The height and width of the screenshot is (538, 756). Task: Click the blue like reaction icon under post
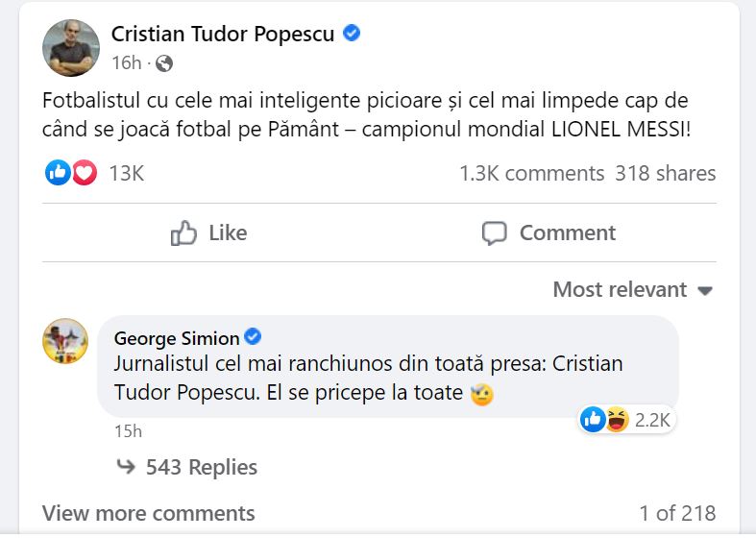tap(59, 173)
